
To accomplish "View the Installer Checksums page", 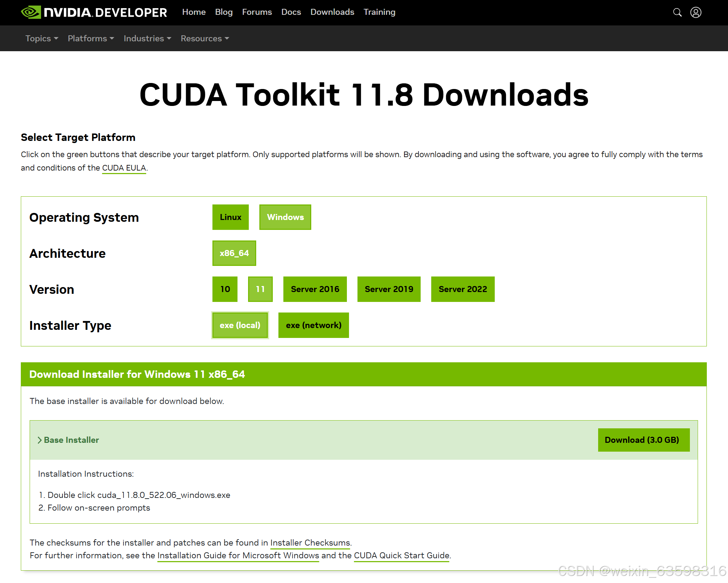I will pos(310,543).
